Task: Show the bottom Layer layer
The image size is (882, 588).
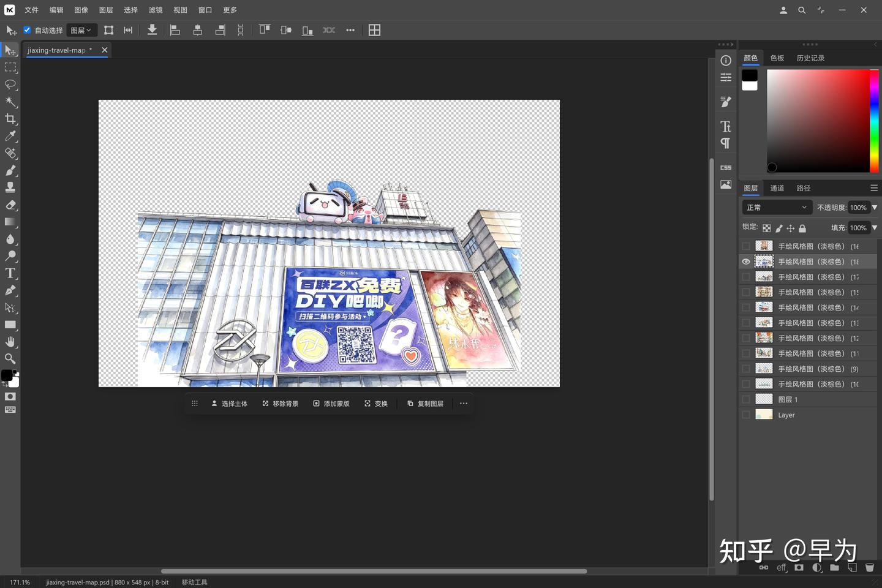Action: pyautogui.click(x=746, y=415)
